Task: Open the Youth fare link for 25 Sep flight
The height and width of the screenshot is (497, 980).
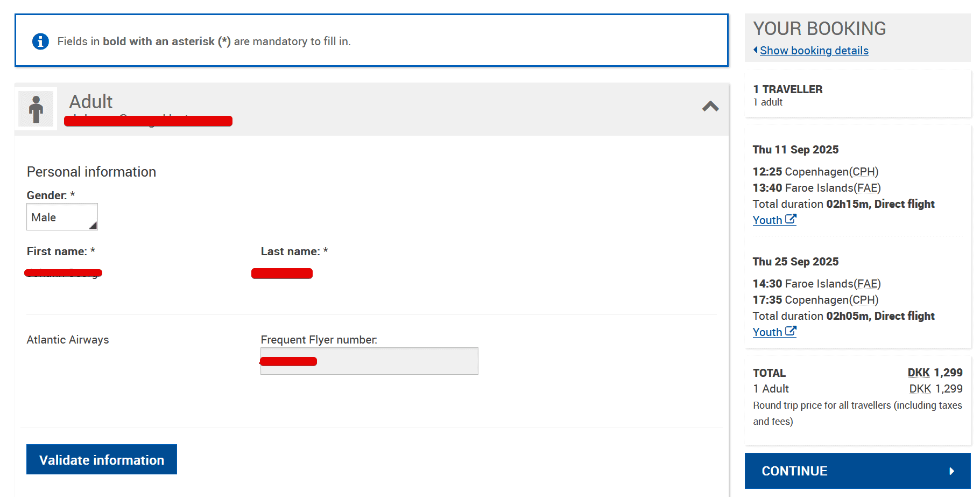Action: tap(767, 332)
